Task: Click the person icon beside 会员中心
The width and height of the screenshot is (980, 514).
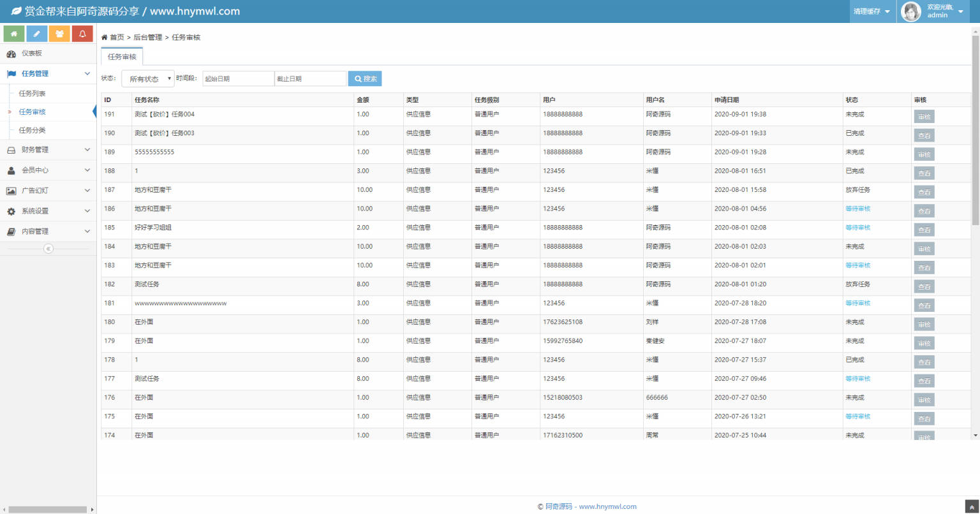Action: coord(11,170)
